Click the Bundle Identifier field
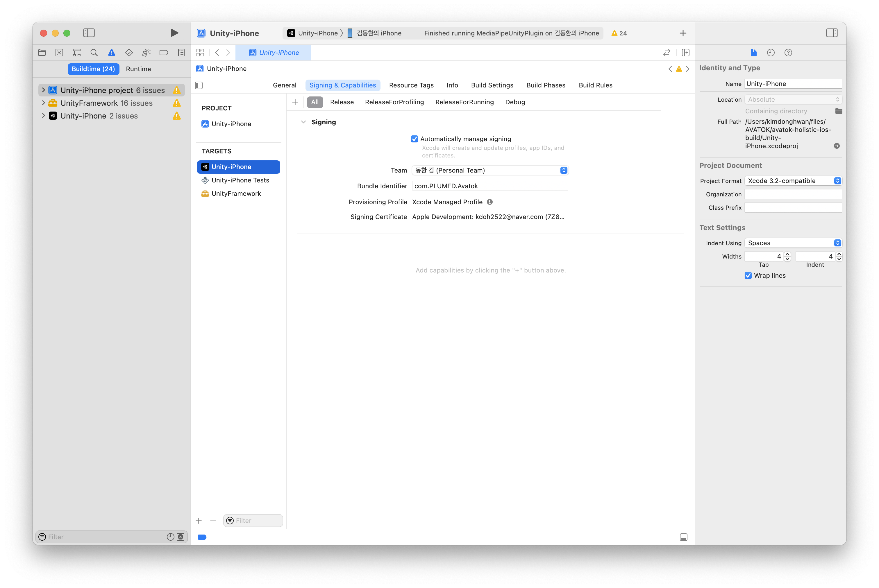The height and width of the screenshot is (588, 879). click(490, 186)
